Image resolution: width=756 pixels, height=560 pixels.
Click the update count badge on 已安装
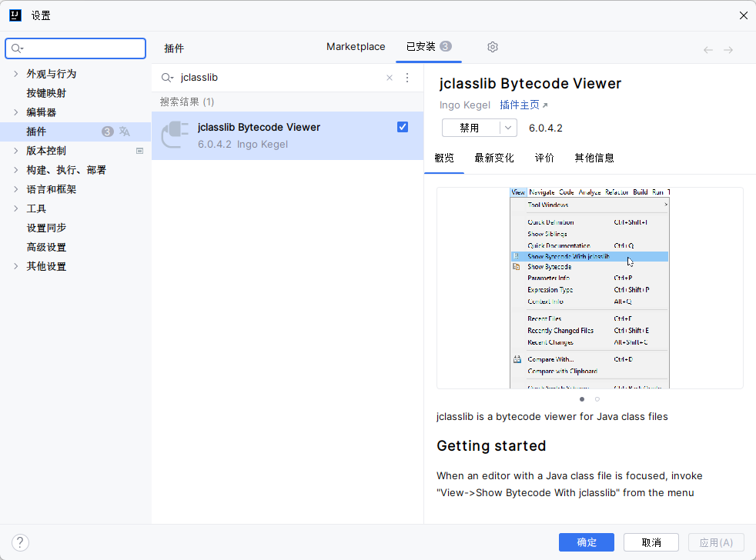(446, 46)
